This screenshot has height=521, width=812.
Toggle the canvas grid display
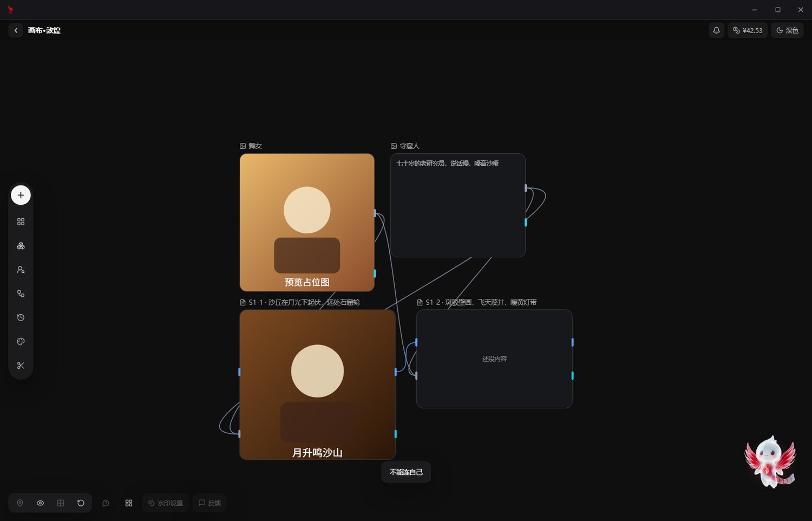click(61, 503)
